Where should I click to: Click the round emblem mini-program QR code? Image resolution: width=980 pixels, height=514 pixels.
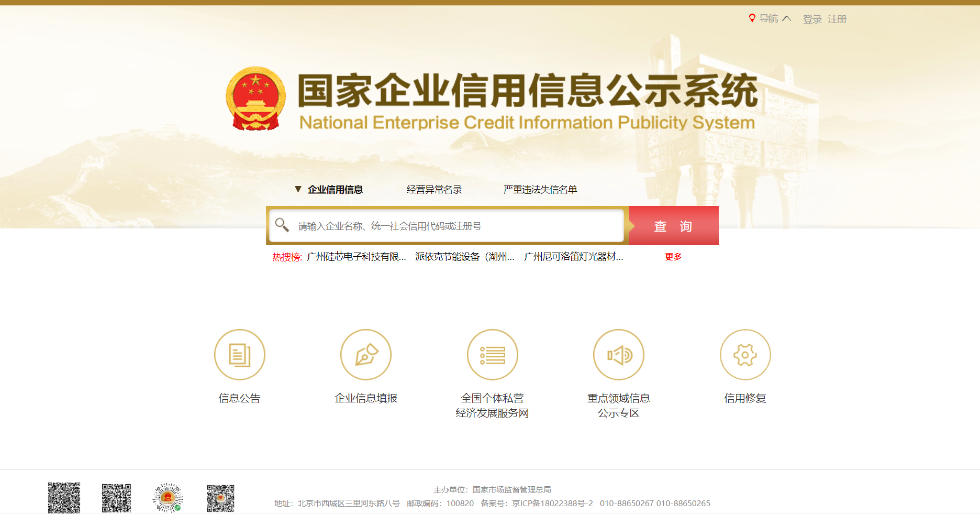[168, 498]
